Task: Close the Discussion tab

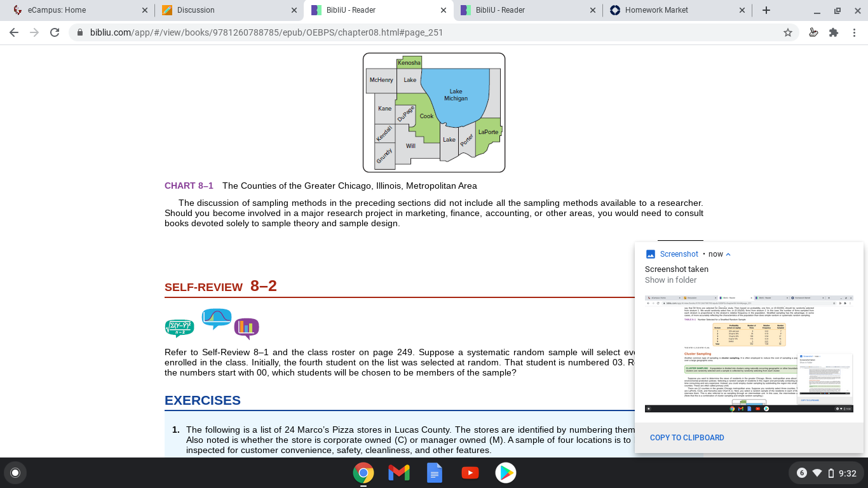Action: coord(294,10)
